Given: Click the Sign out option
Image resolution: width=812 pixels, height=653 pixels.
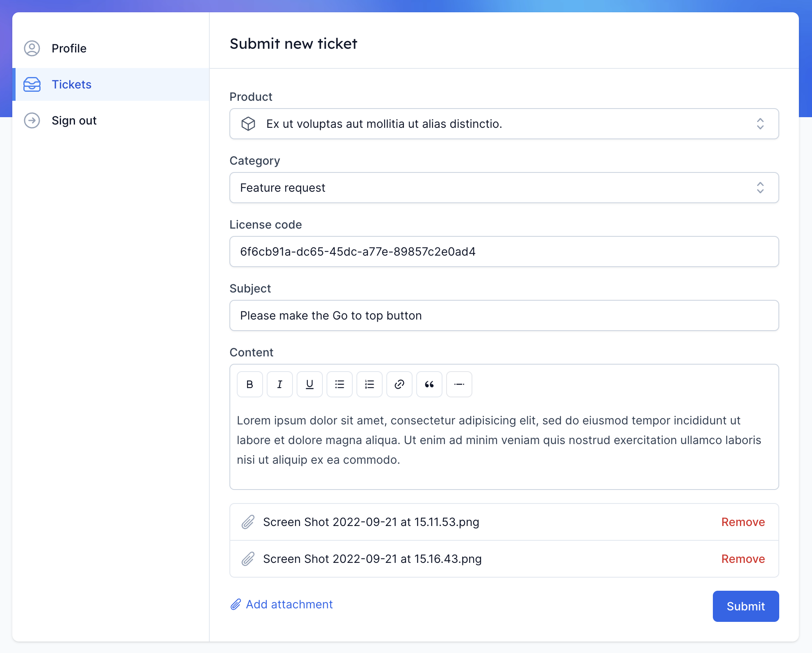Looking at the screenshot, I should coord(74,120).
